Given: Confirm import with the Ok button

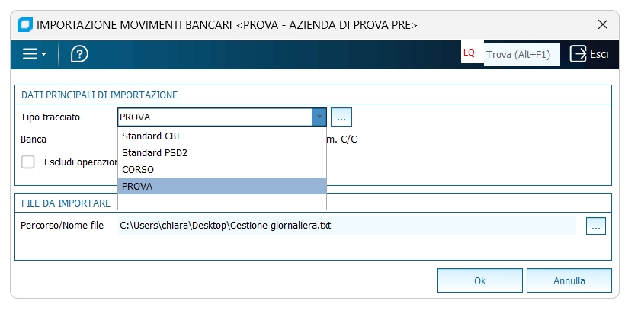Looking at the screenshot, I should [479, 280].
